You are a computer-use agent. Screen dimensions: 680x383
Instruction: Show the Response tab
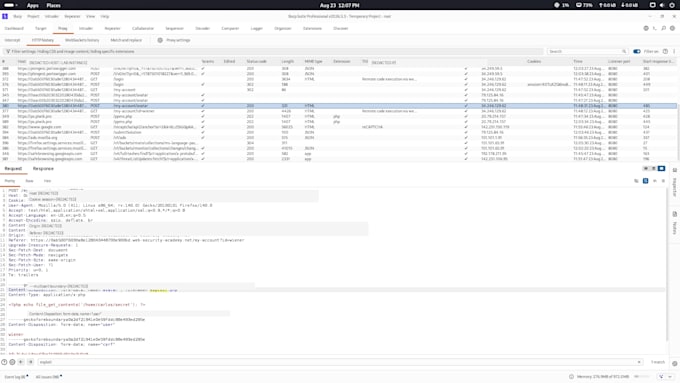pos(43,169)
